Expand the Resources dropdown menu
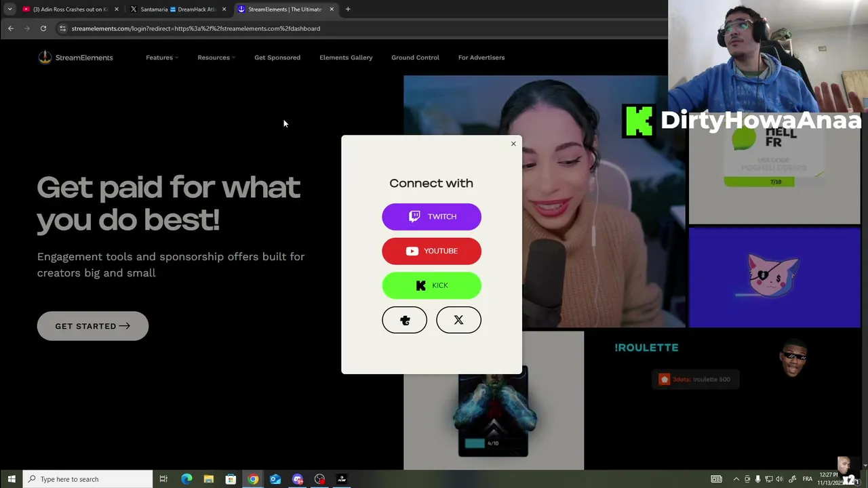This screenshot has height=488, width=868. coord(216,58)
